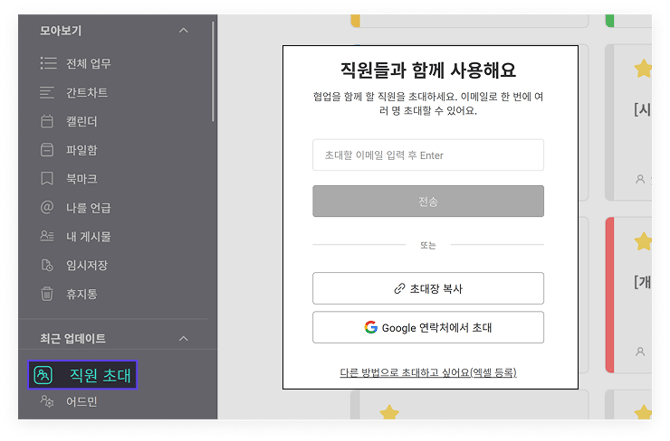Click the 캘린더 calendar icon
Viewport: 670px width, 441px height.
[x=46, y=122]
